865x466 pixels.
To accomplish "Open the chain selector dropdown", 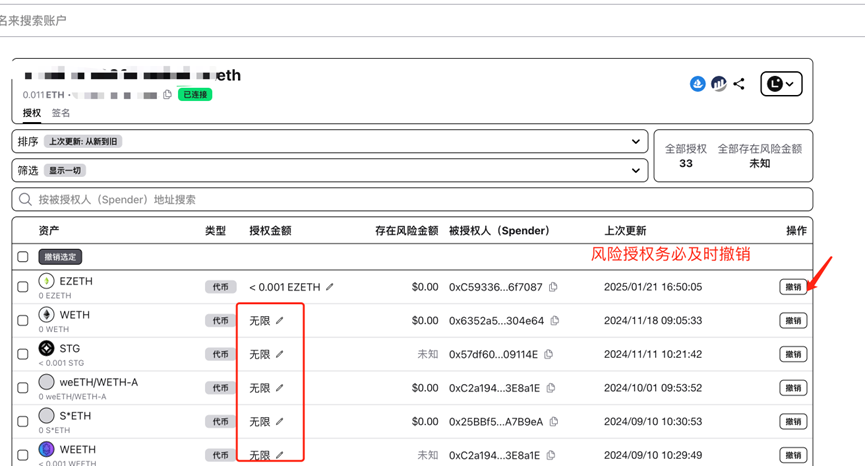I will [x=781, y=84].
